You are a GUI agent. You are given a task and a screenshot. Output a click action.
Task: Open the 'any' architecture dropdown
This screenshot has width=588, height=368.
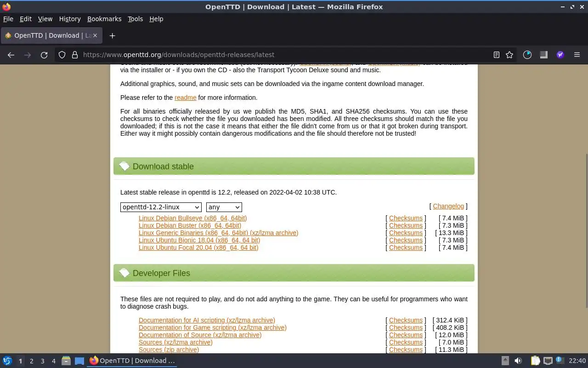click(x=224, y=207)
